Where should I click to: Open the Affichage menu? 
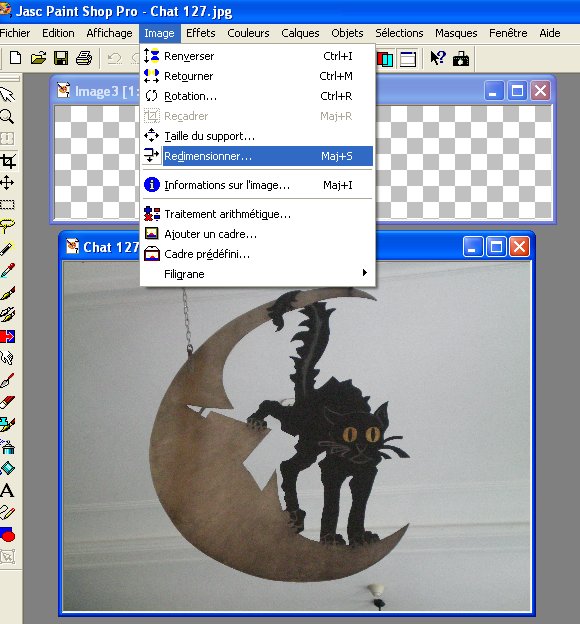point(109,33)
